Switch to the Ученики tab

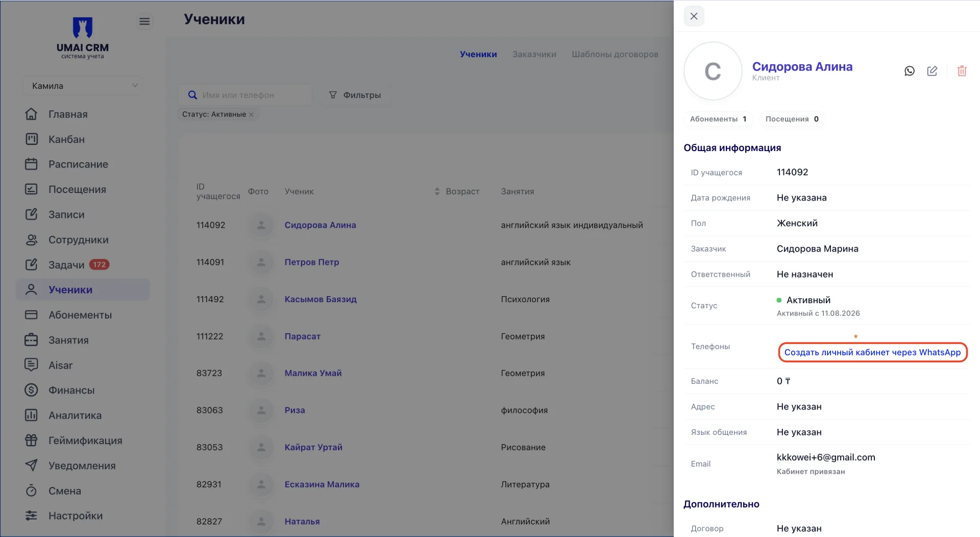click(478, 54)
